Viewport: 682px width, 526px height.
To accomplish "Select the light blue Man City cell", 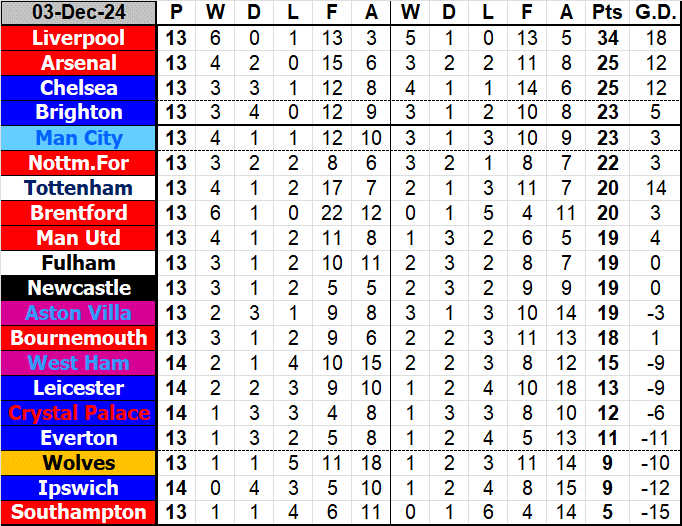I will pos(78,138).
